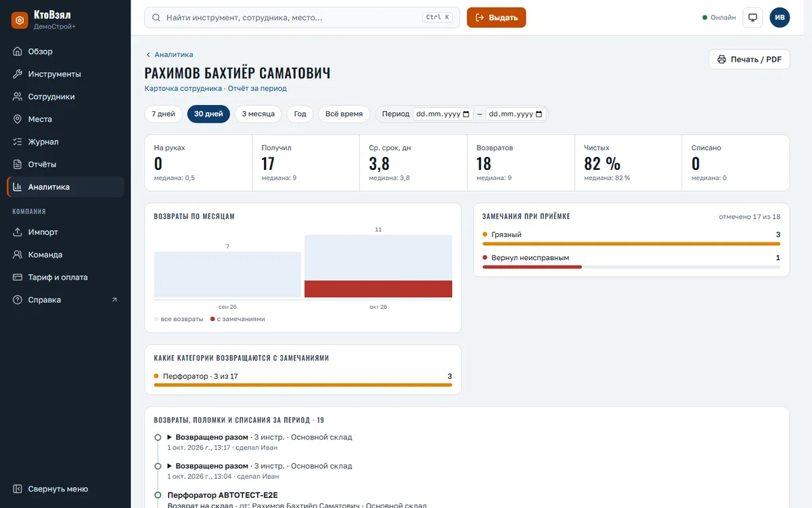The width and height of the screenshot is (812, 508).
Task: Select the Год period
Action: (300, 114)
